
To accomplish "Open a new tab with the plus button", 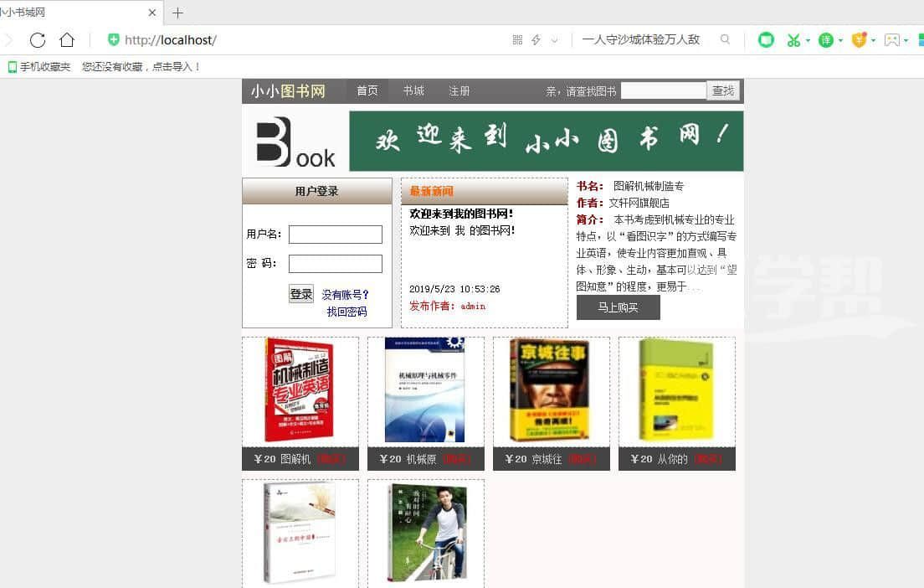I will tap(177, 13).
